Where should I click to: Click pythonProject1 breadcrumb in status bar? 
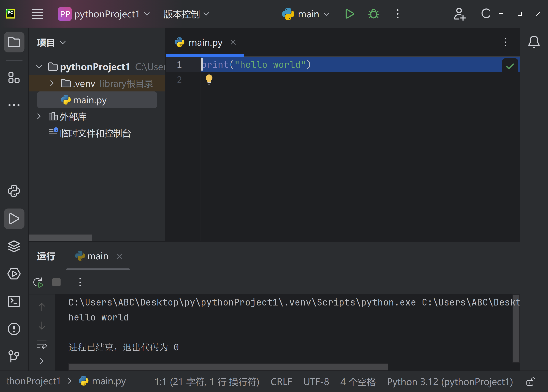coord(34,381)
